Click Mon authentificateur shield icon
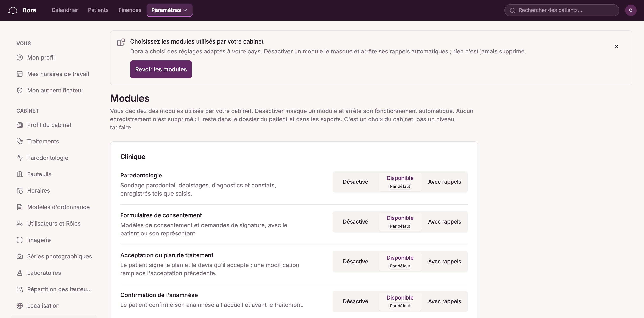This screenshot has height=318, width=644. pyautogui.click(x=20, y=91)
